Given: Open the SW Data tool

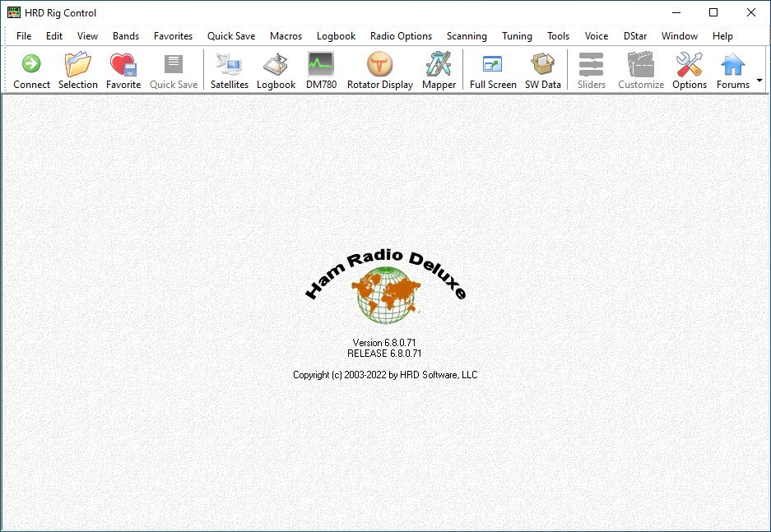Looking at the screenshot, I should click(x=542, y=70).
